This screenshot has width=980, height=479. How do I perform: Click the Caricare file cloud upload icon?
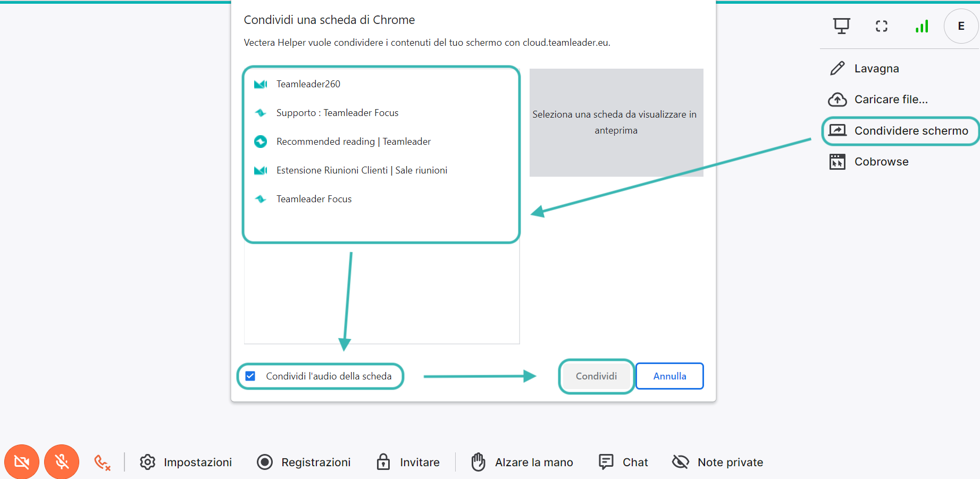(837, 99)
